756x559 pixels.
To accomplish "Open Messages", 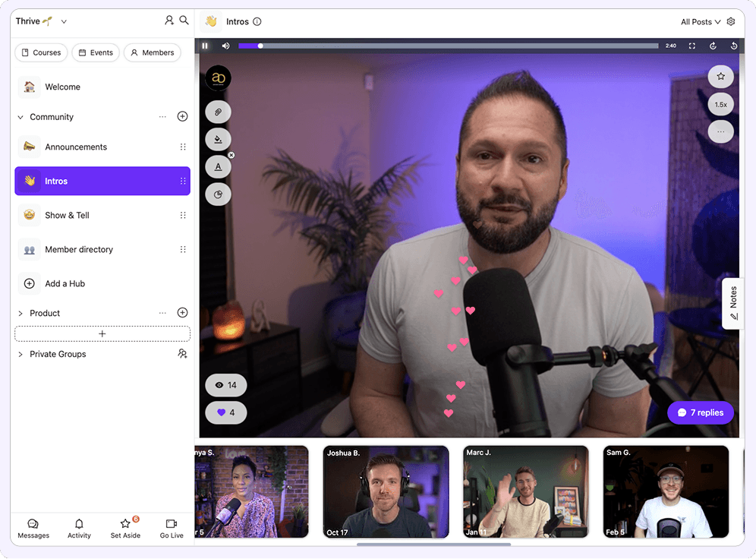I will [x=33, y=529].
